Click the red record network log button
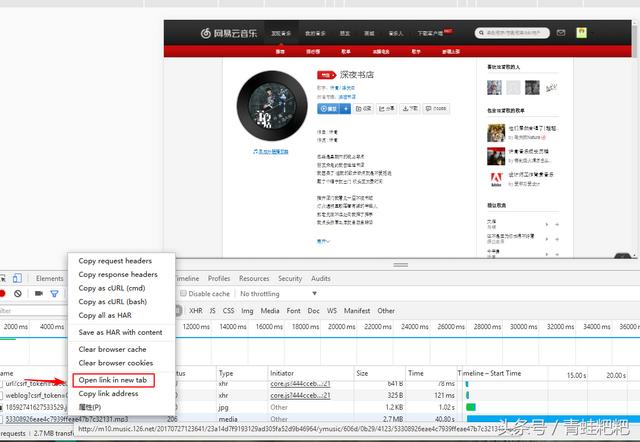This screenshot has width=640, height=442. (x=2, y=293)
